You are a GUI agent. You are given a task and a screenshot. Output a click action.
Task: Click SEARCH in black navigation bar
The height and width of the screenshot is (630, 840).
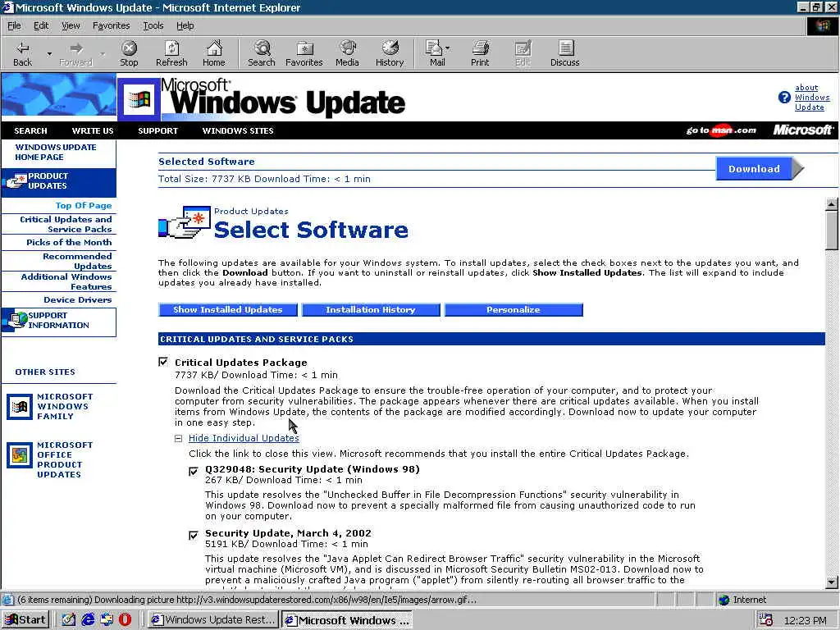point(30,130)
